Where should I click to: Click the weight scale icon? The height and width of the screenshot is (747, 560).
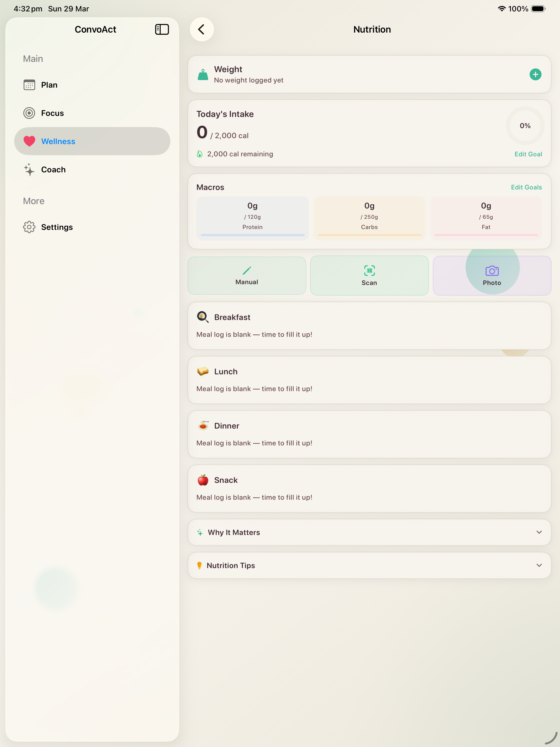tap(202, 74)
